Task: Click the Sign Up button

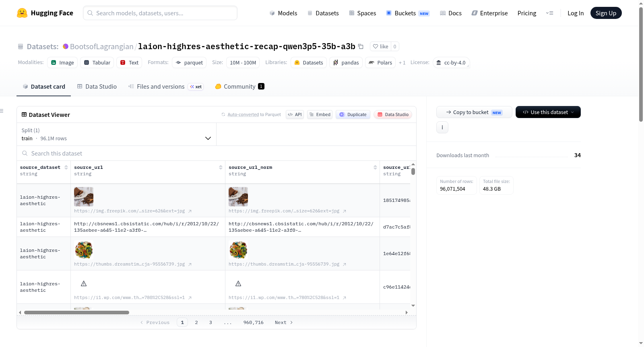Action: (x=606, y=13)
